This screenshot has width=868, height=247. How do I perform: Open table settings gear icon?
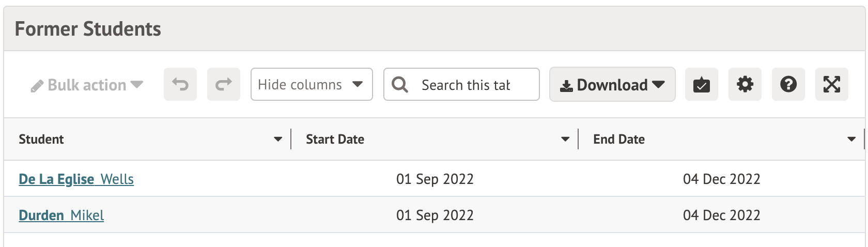tap(745, 84)
